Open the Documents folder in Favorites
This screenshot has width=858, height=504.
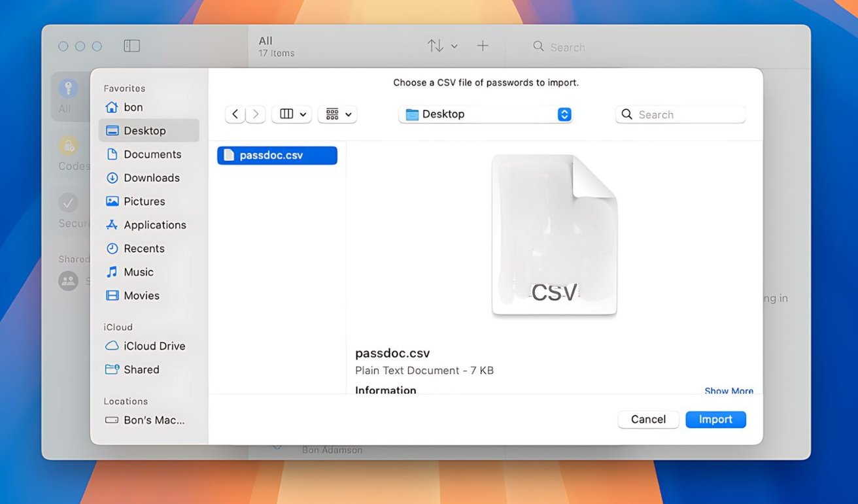152,154
